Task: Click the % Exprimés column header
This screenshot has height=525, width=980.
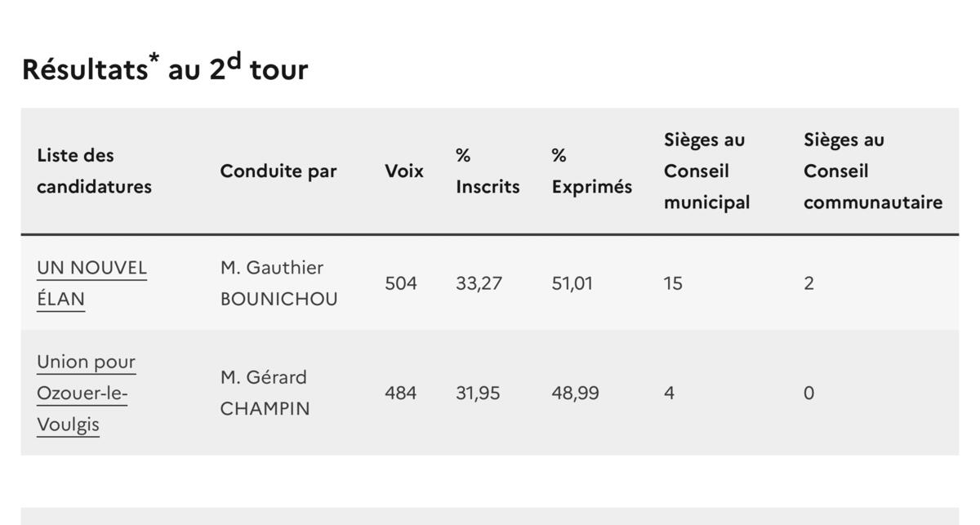Action: (x=591, y=171)
